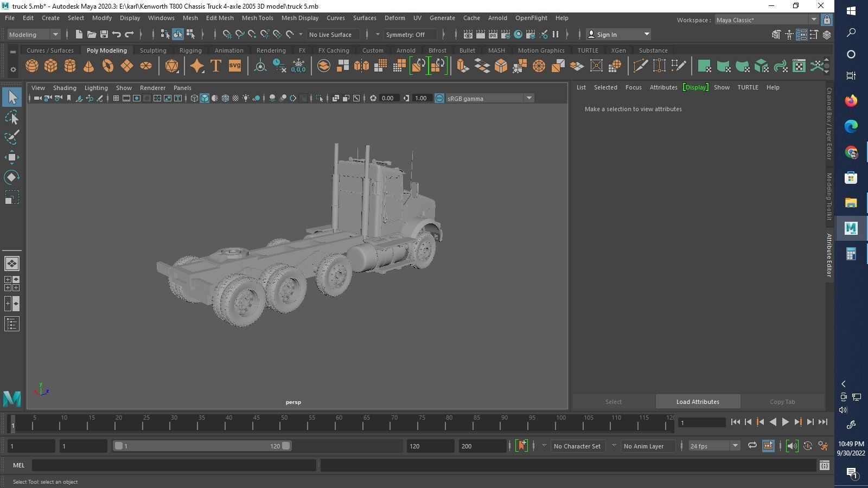
Task: Click the MEL command language label
Action: pos(18,465)
